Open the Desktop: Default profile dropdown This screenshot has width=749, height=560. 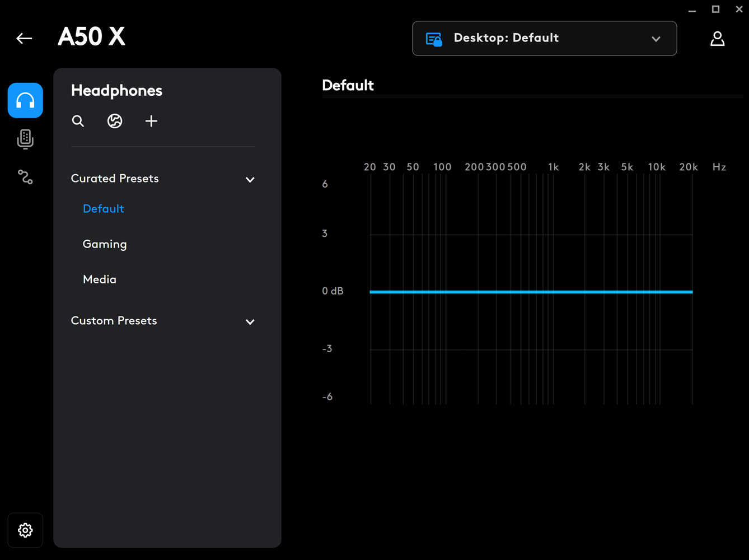click(544, 39)
